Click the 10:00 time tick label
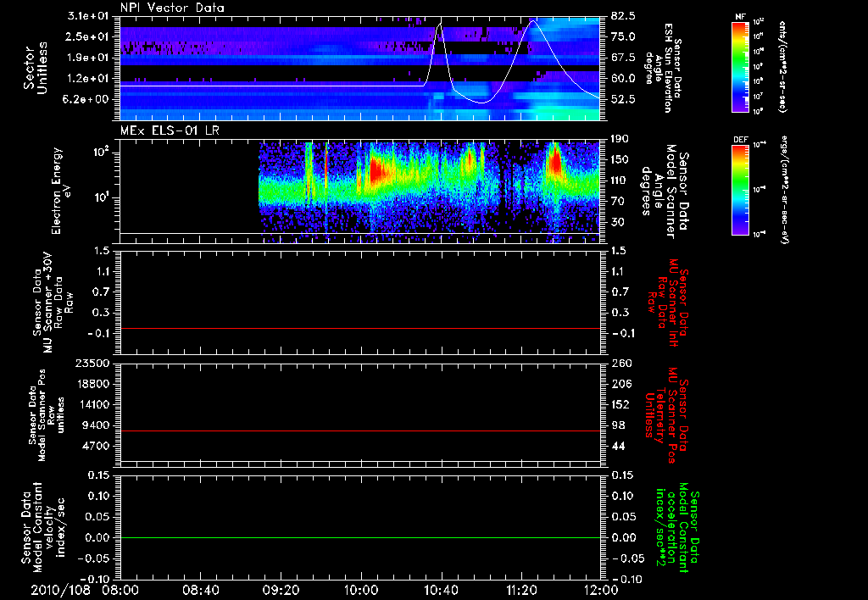Image resolution: width=868 pixels, height=600 pixels. click(361, 590)
